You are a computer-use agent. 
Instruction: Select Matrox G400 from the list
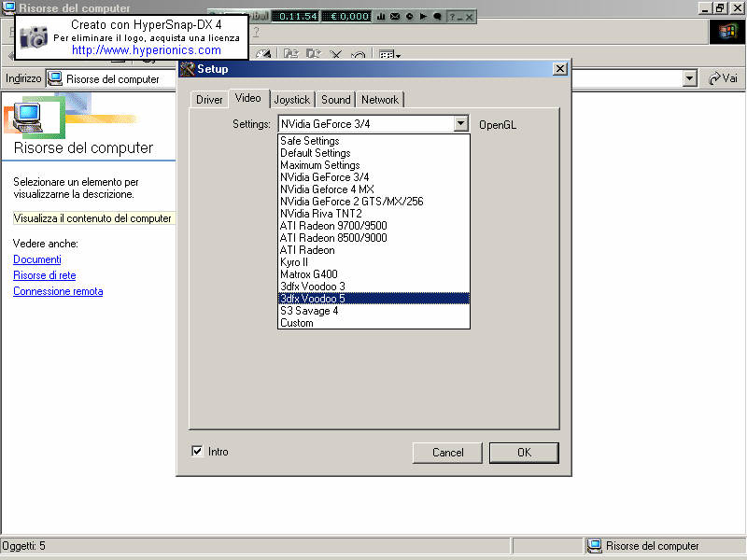(373, 274)
